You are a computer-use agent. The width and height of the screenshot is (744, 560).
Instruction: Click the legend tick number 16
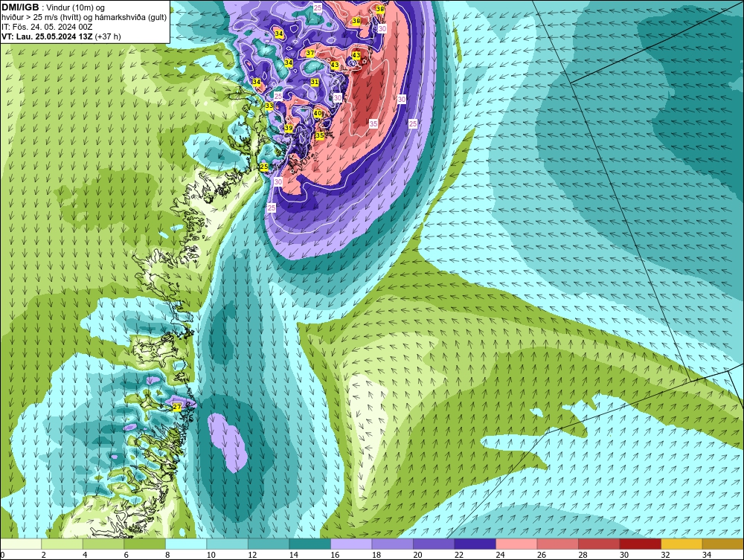335,555
